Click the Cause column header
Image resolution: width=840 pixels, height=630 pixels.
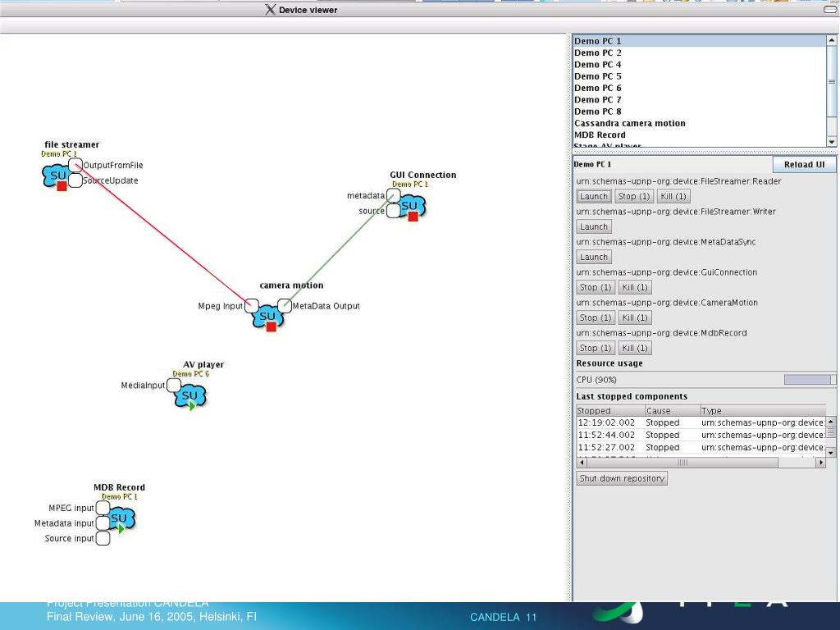673,411
